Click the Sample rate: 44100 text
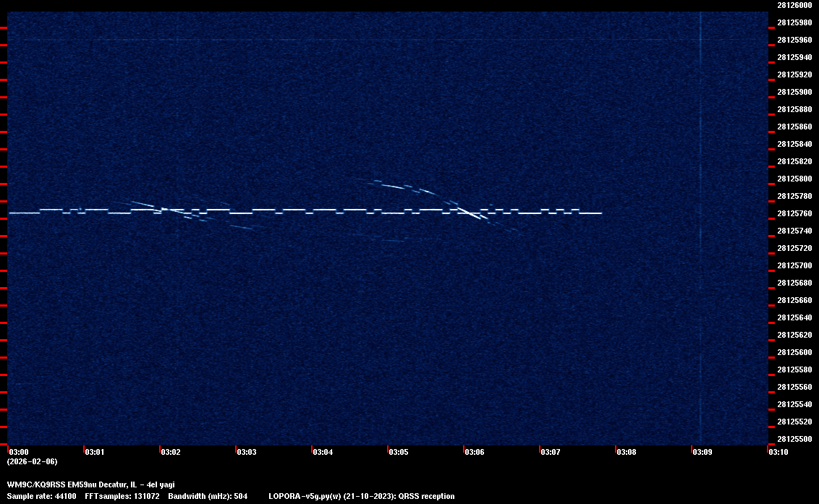819x504 pixels. coord(41,496)
